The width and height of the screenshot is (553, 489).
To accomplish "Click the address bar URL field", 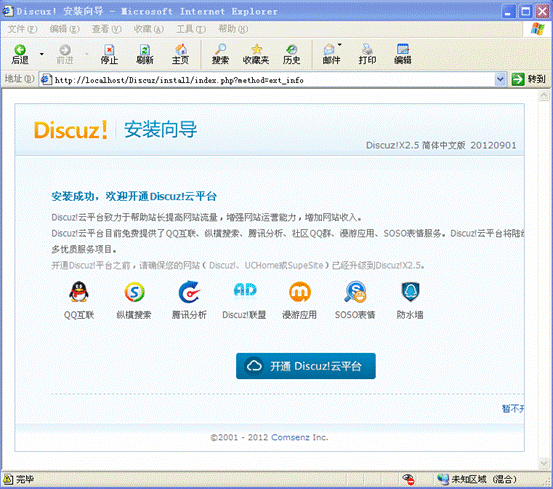I will pos(273,80).
